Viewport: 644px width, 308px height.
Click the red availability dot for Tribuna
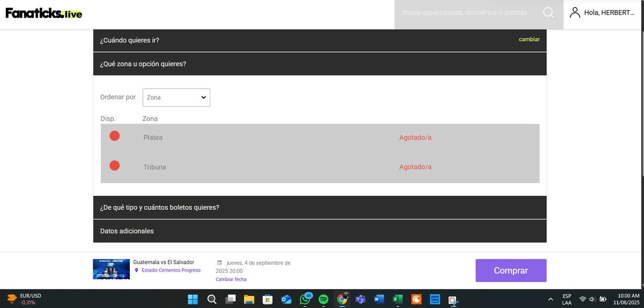coord(114,166)
